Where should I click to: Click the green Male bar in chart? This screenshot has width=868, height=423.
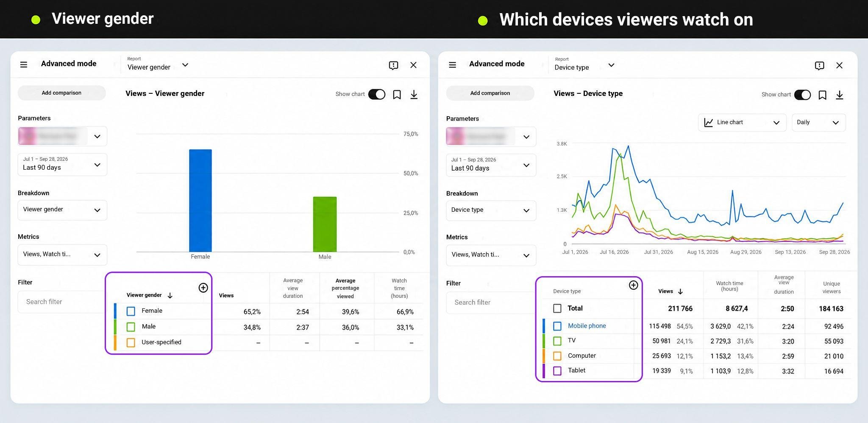[x=325, y=224]
